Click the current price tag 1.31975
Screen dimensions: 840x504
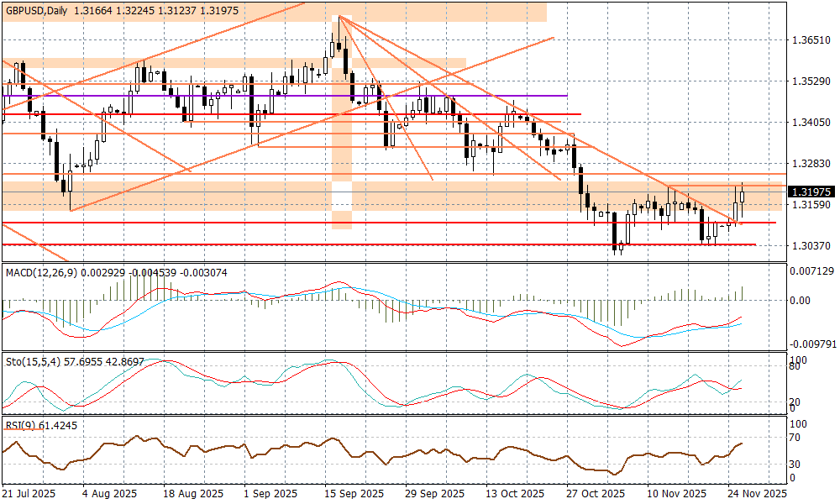[811, 192]
